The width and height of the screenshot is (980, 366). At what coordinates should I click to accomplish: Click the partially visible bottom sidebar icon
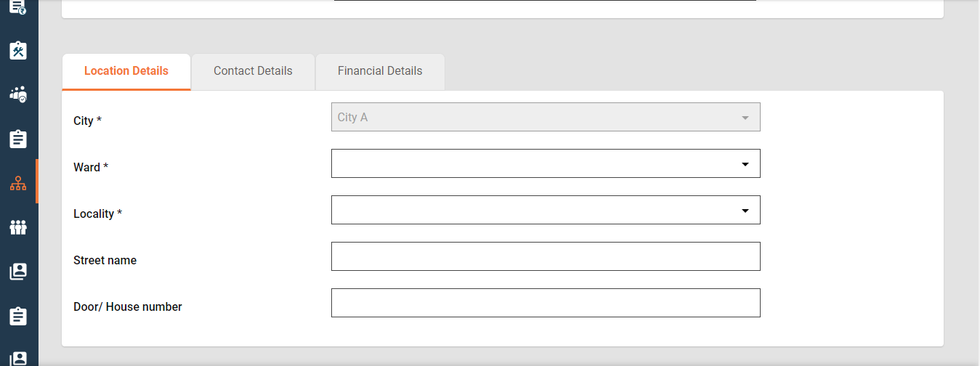click(x=18, y=358)
